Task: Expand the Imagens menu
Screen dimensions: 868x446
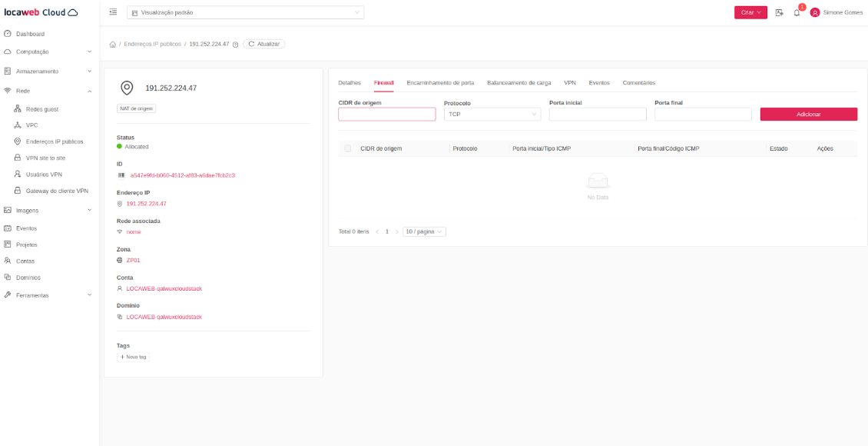Action: pos(48,210)
